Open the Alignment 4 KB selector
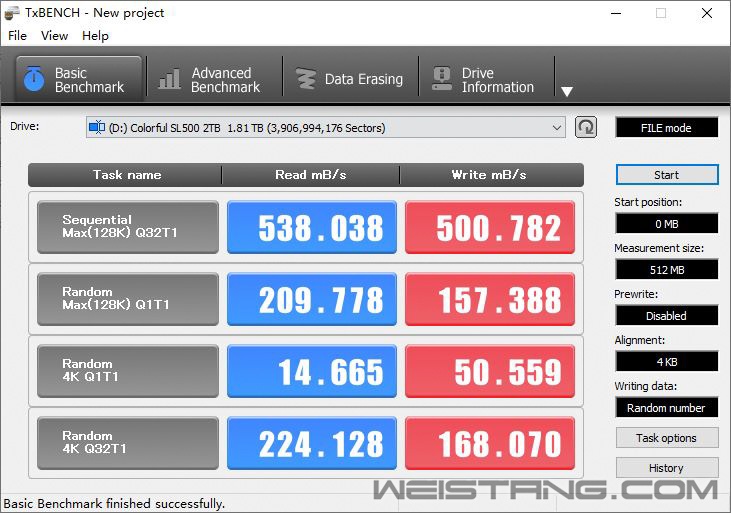This screenshot has width=731, height=513. pos(666,362)
